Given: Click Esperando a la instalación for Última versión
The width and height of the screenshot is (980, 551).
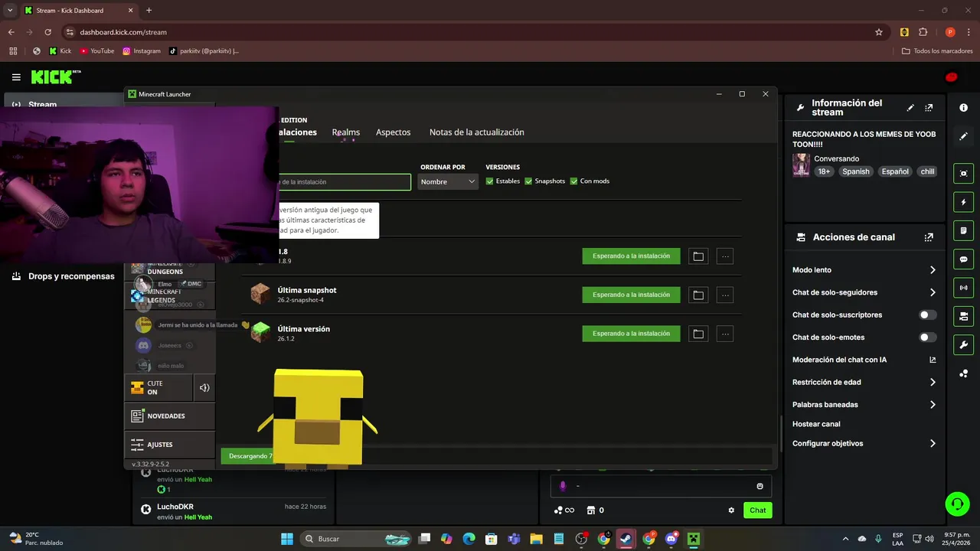Looking at the screenshot, I should coord(631,334).
